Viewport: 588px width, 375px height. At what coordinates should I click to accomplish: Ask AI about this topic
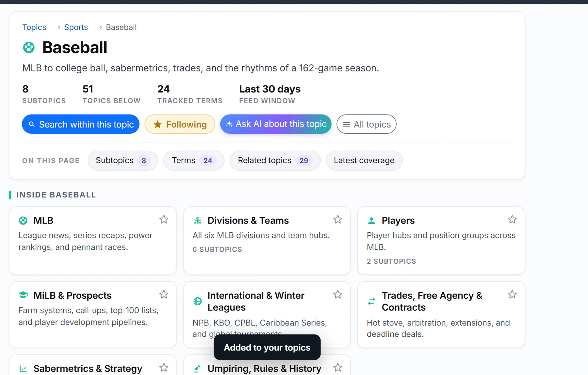[276, 124]
